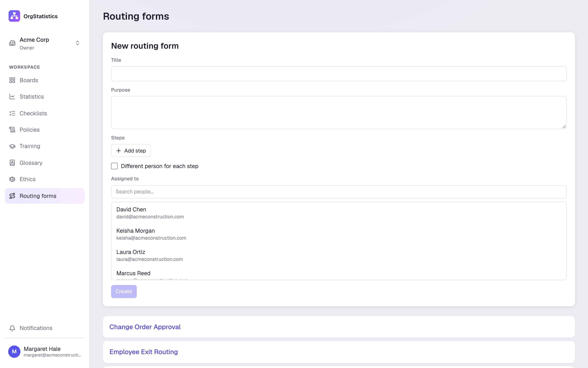
Task: Click Margaret Hale's avatar circle
Action: (x=14, y=351)
